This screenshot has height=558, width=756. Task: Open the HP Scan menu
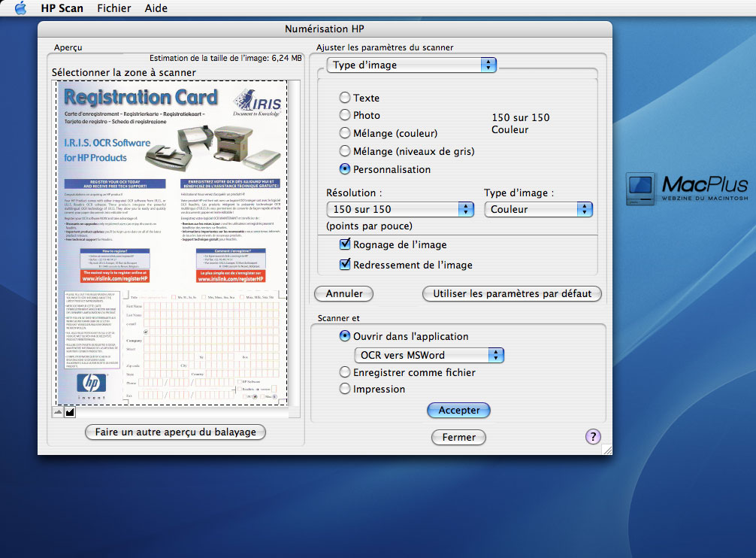point(62,8)
